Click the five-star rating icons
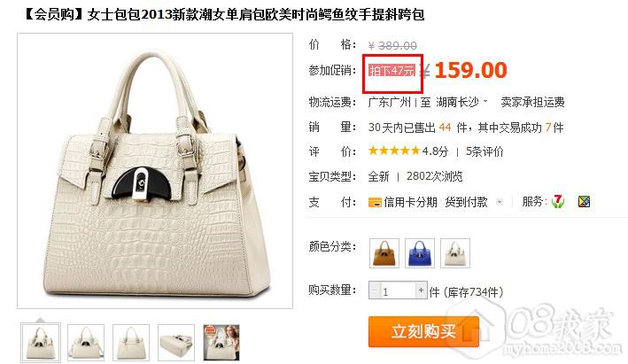Viewport: 628px width, 364px height. click(x=393, y=151)
